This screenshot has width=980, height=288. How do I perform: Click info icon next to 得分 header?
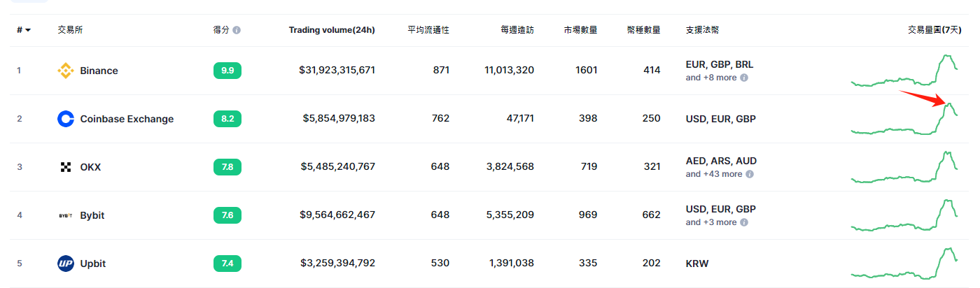(237, 30)
